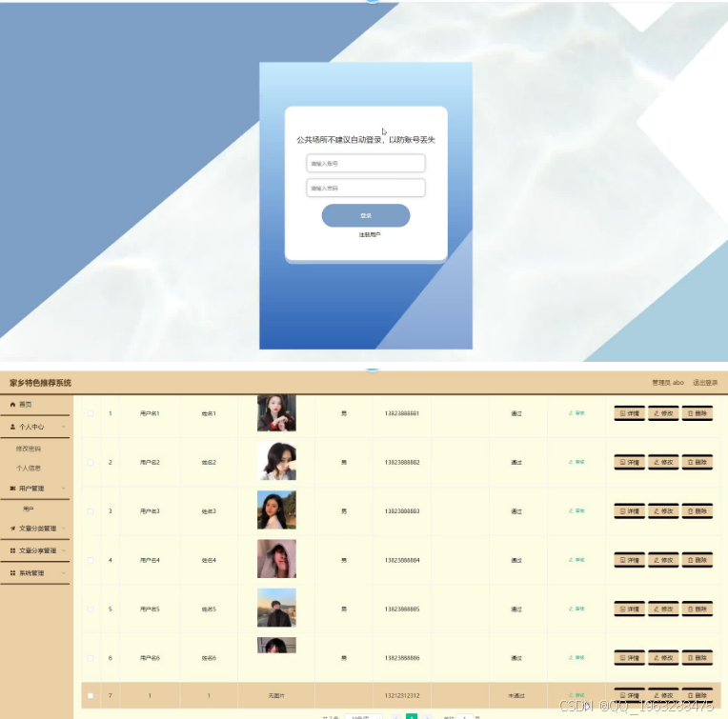Image resolution: width=728 pixels, height=719 pixels.
Task: Open avatar photo of 用户名3
Action: [x=276, y=509]
